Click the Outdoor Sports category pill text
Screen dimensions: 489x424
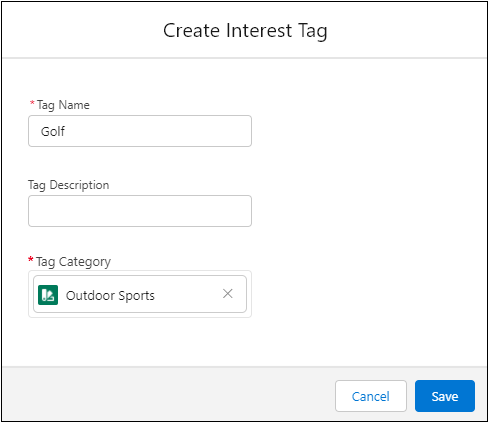[x=110, y=296]
